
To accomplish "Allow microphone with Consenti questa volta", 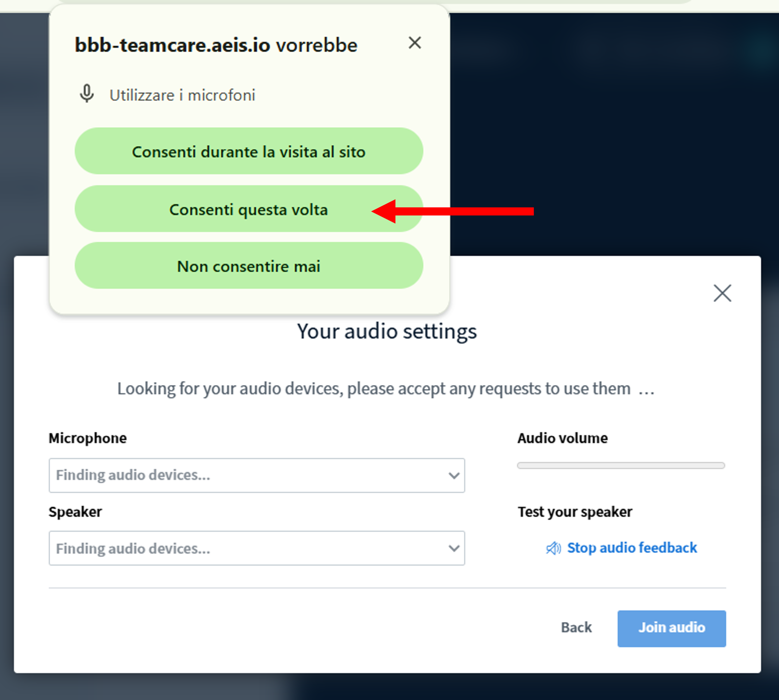I will coord(249,209).
